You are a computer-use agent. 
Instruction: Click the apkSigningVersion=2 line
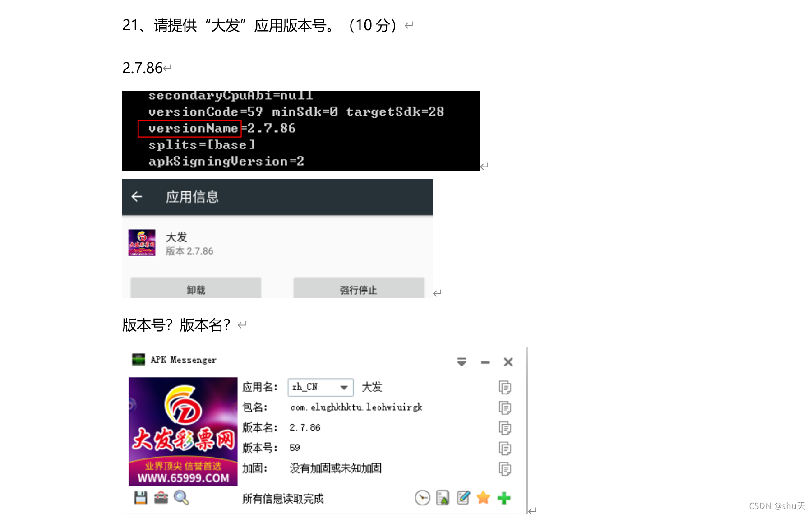click(x=226, y=161)
